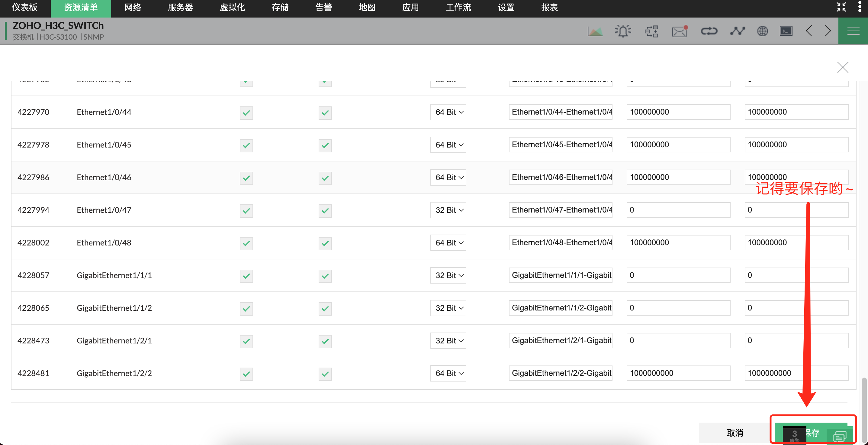This screenshot has width=868, height=445.
Task: Open the 报表 reports tab
Action: (550, 8)
